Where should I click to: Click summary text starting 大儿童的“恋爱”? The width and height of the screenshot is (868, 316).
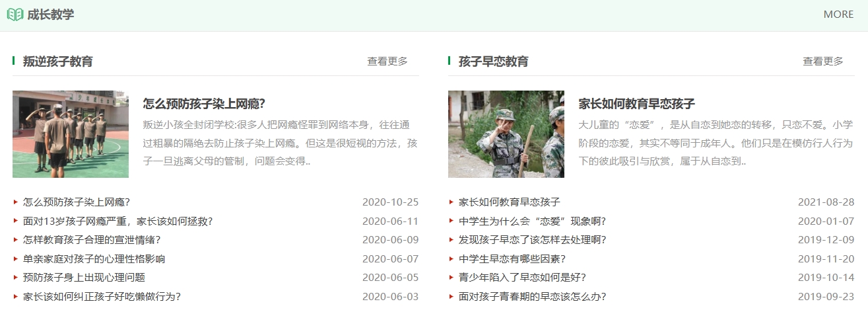(x=716, y=143)
